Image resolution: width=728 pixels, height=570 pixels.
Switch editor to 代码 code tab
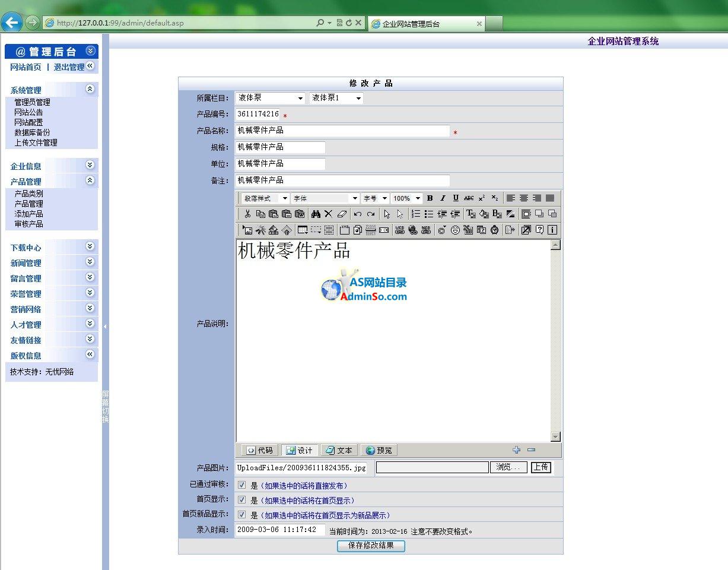click(260, 450)
